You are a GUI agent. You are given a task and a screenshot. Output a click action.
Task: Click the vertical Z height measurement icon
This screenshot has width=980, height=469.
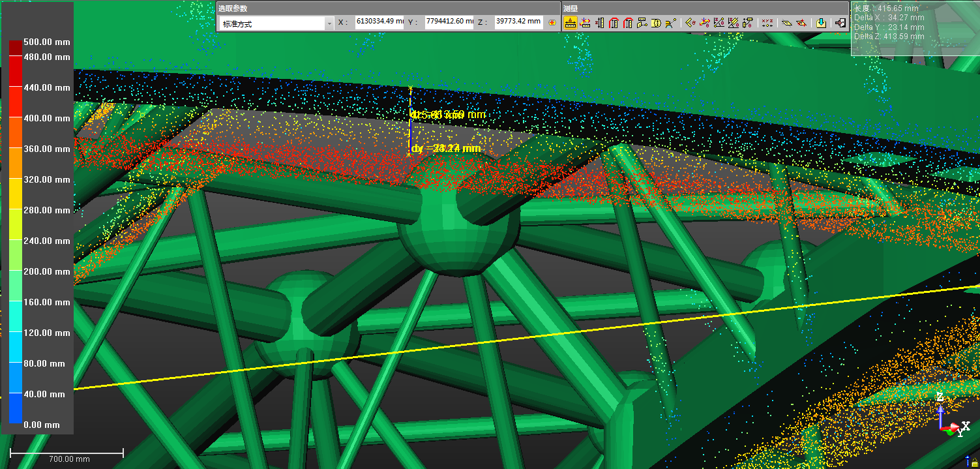pos(599,23)
